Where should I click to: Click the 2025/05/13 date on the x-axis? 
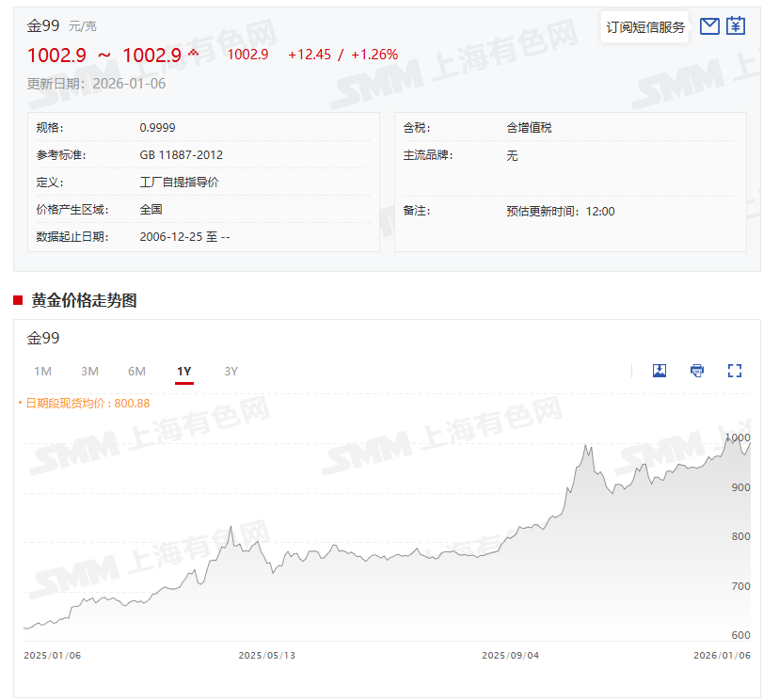pyautogui.click(x=266, y=656)
